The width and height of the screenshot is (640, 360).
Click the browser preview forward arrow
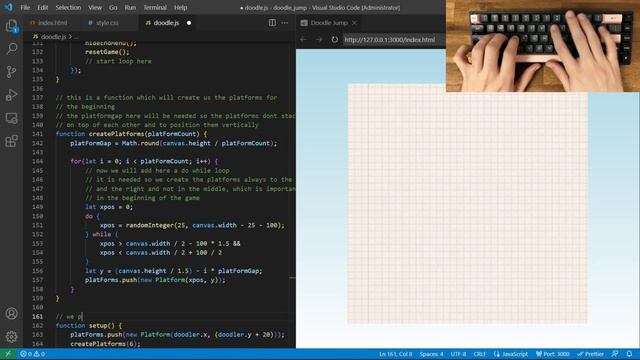click(319, 40)
